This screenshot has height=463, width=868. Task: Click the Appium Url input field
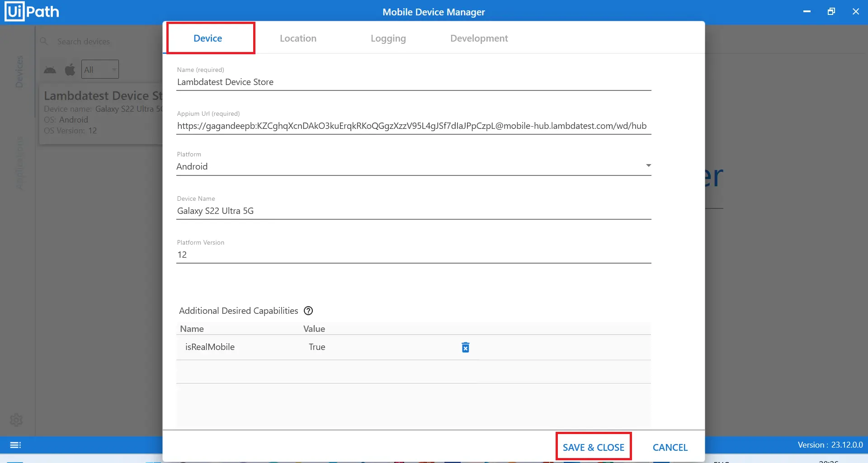pyautogui.click(x=411, y=126)
